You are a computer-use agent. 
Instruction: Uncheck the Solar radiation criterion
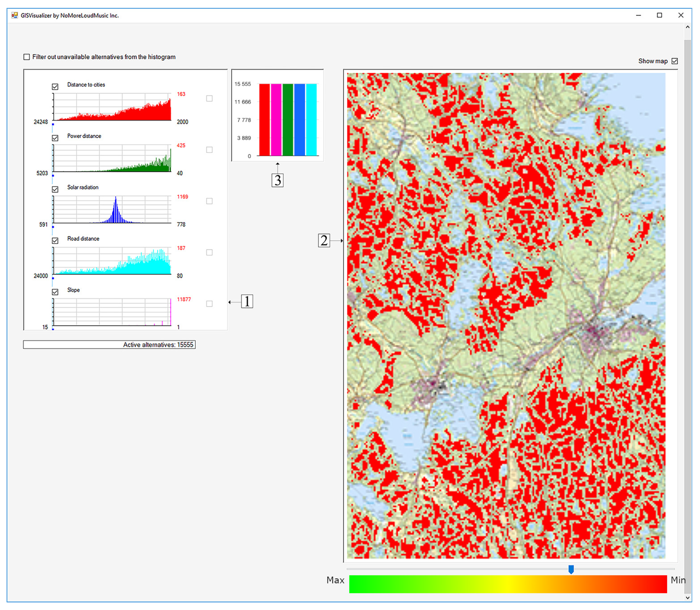(55, 190)
